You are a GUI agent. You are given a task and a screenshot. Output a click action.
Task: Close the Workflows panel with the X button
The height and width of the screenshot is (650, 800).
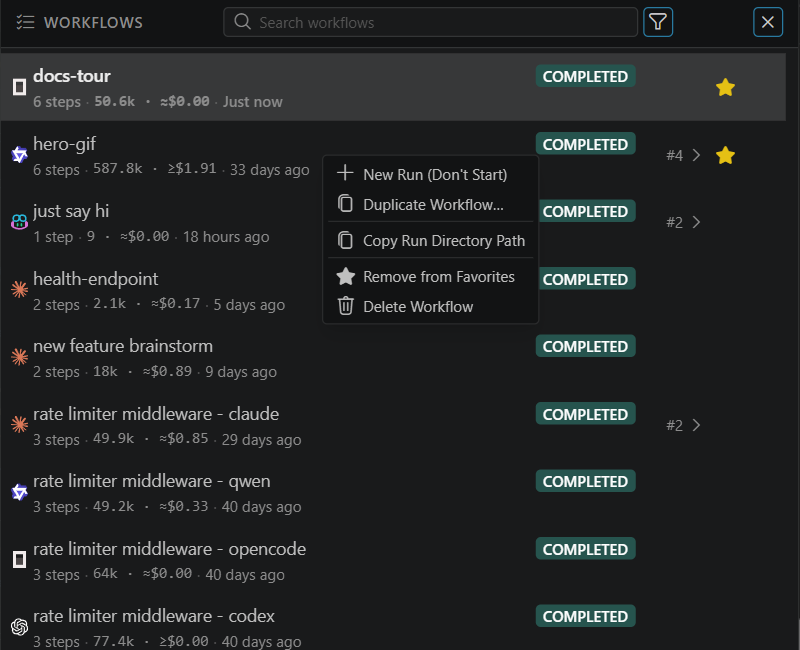(x=767, y=22)
